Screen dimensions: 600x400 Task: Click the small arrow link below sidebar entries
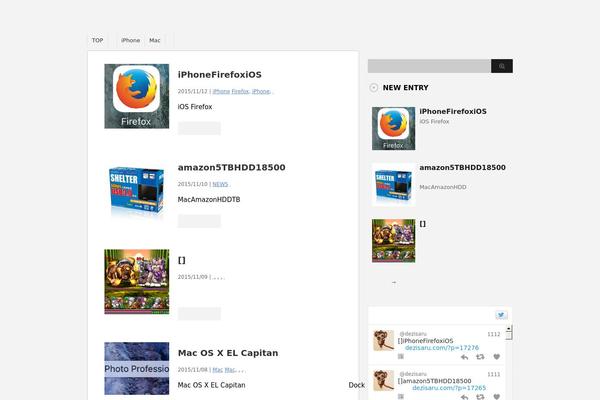pos(393,282)
